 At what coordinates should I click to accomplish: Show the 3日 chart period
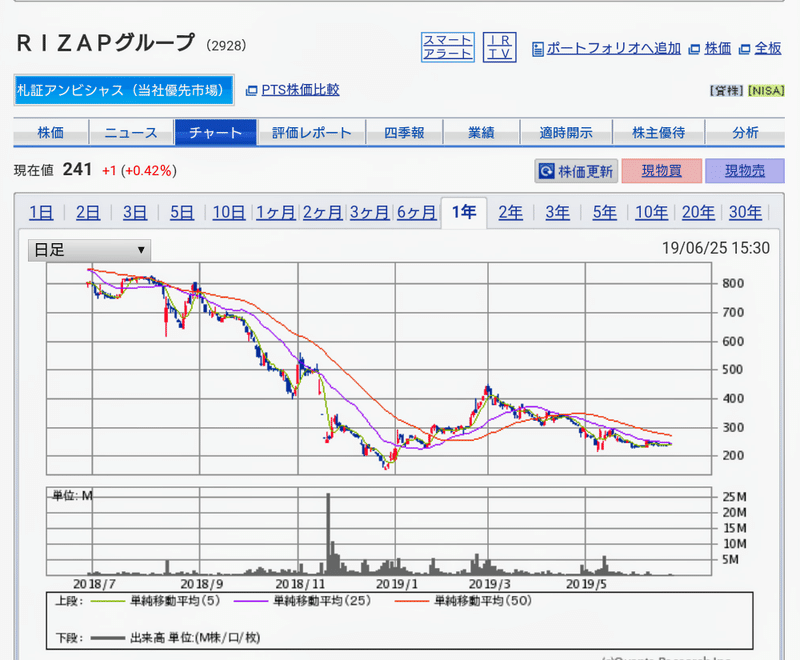click(x=135, y=212)
